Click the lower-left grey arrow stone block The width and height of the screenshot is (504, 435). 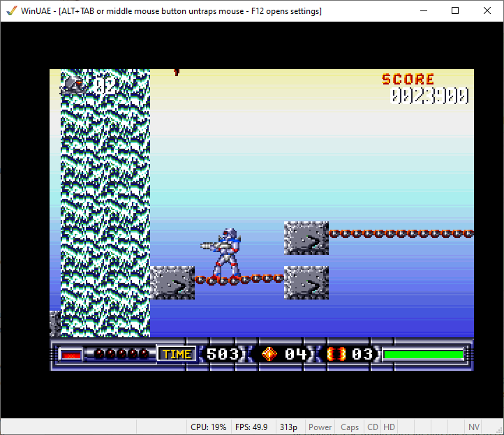coord(172,283)
